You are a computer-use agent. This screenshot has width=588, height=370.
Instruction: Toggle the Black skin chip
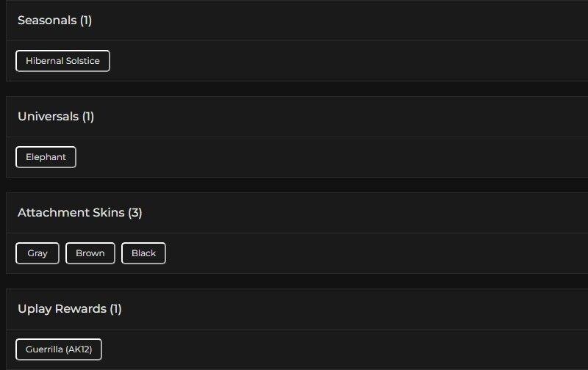(x=143, y=253)
